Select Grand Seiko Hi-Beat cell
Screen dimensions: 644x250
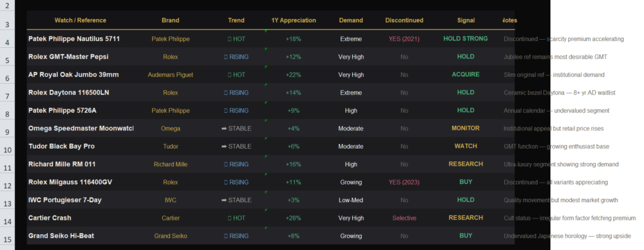[80, 236]
